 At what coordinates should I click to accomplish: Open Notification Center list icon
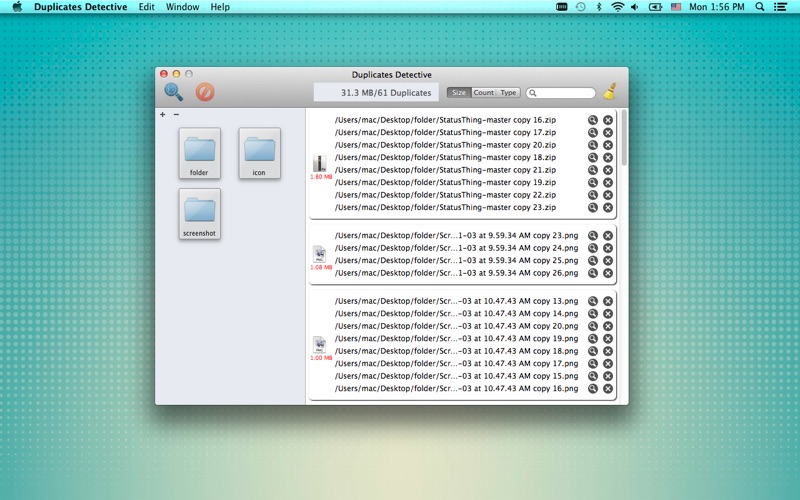coord(780,7)
